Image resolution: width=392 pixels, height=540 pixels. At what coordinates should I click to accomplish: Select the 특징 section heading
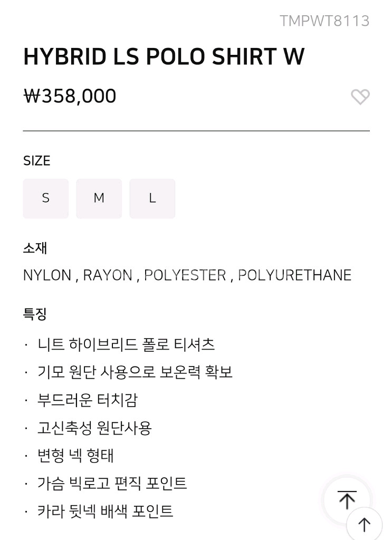tap(35, 314)
